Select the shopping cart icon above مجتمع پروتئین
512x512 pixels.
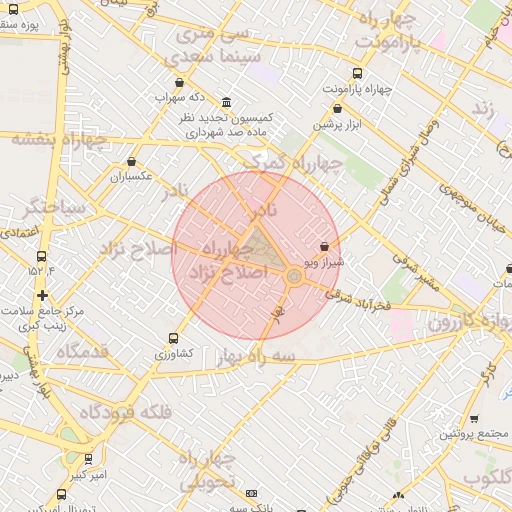click(474, 419)
